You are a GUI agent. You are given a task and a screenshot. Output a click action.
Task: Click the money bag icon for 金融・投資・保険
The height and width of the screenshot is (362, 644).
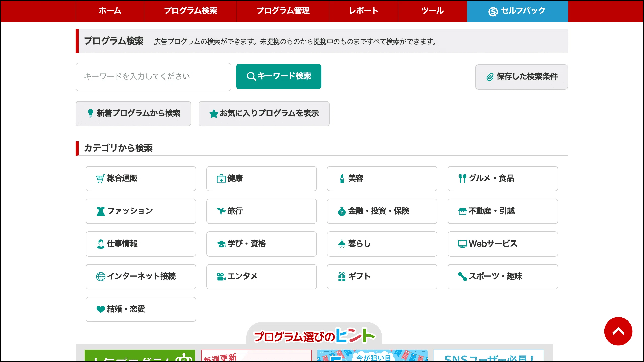(342, 211)
